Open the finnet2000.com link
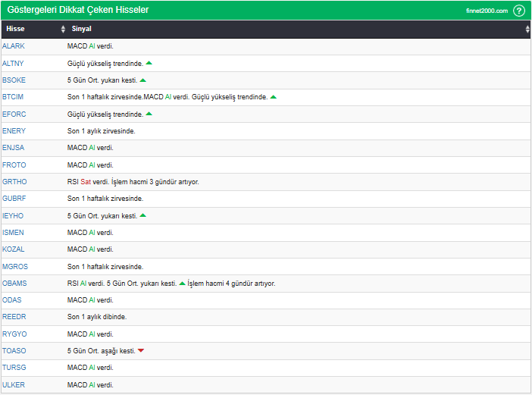Viewport: 532px width, 395px height. [x=487, y=11]
